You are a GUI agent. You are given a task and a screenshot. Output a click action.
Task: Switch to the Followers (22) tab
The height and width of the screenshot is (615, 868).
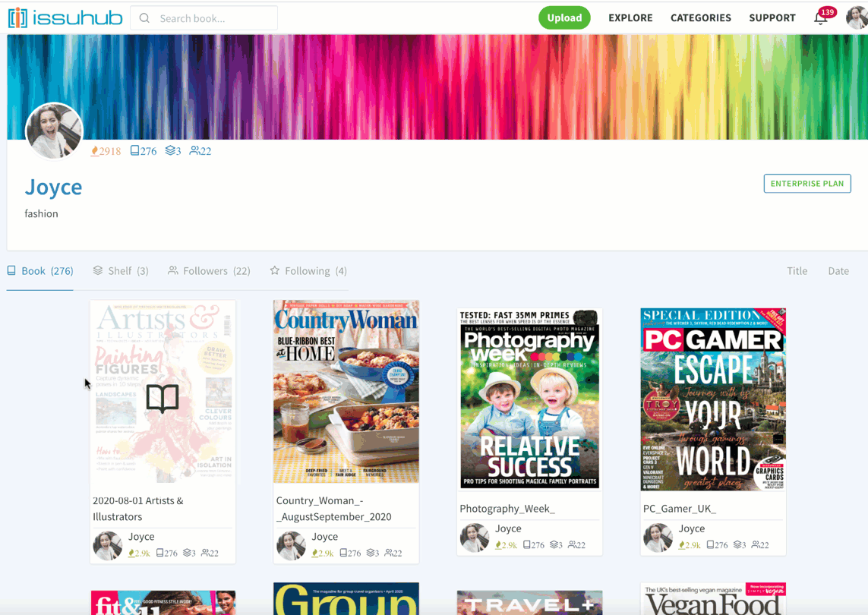point(210,271)
